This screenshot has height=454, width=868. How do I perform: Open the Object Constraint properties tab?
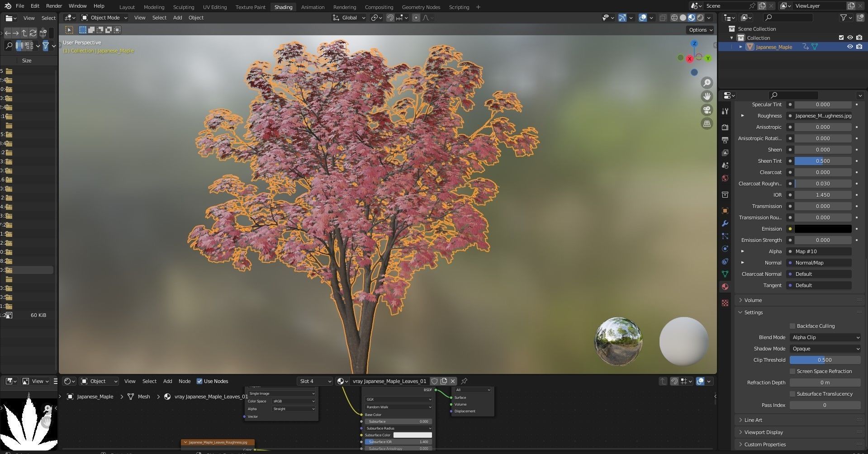[725, 261]
